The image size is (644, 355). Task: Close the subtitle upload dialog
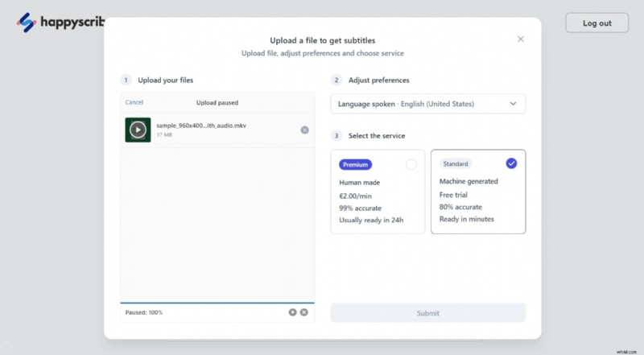tap(521, 39)
